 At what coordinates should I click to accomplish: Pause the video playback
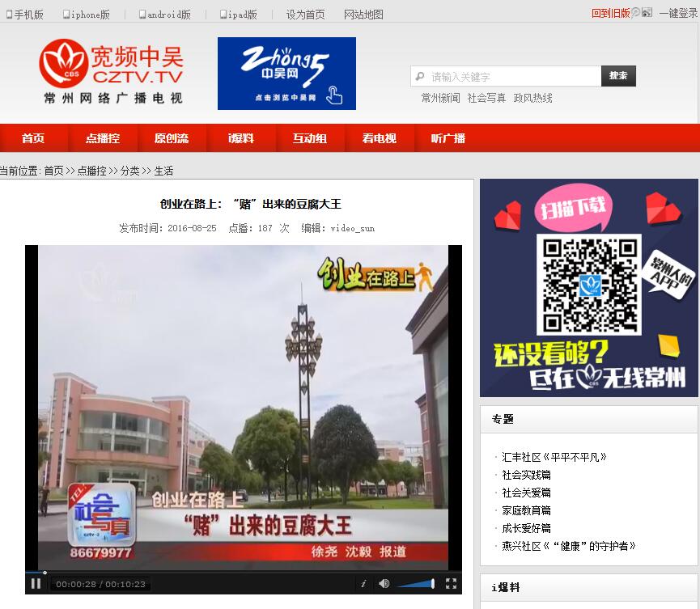(36, 583)
